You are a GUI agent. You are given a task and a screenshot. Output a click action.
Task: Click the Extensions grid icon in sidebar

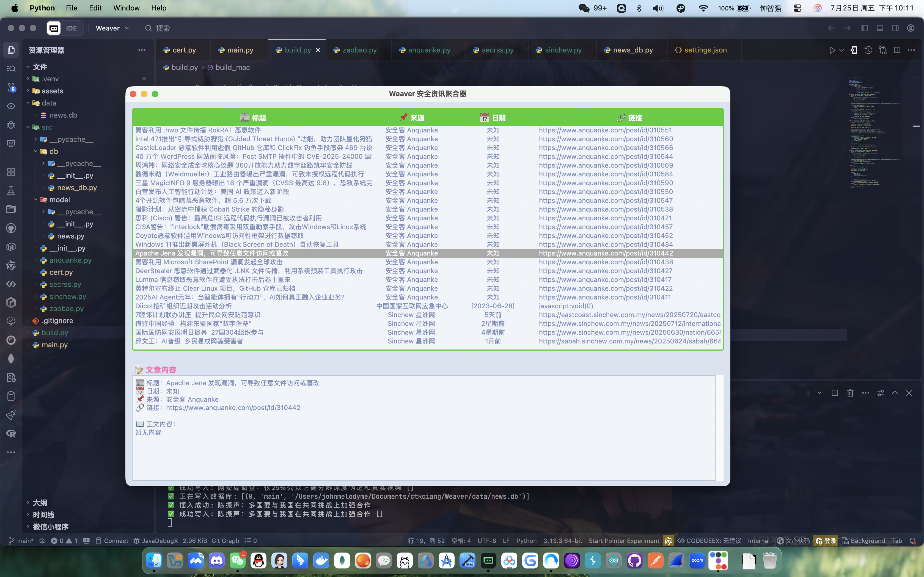(11, 172)
